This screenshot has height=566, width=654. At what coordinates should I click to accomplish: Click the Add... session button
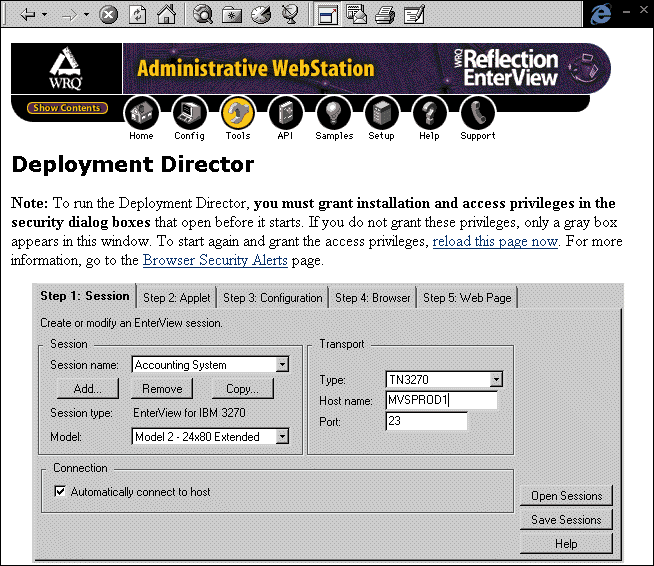tap(88, 389)
